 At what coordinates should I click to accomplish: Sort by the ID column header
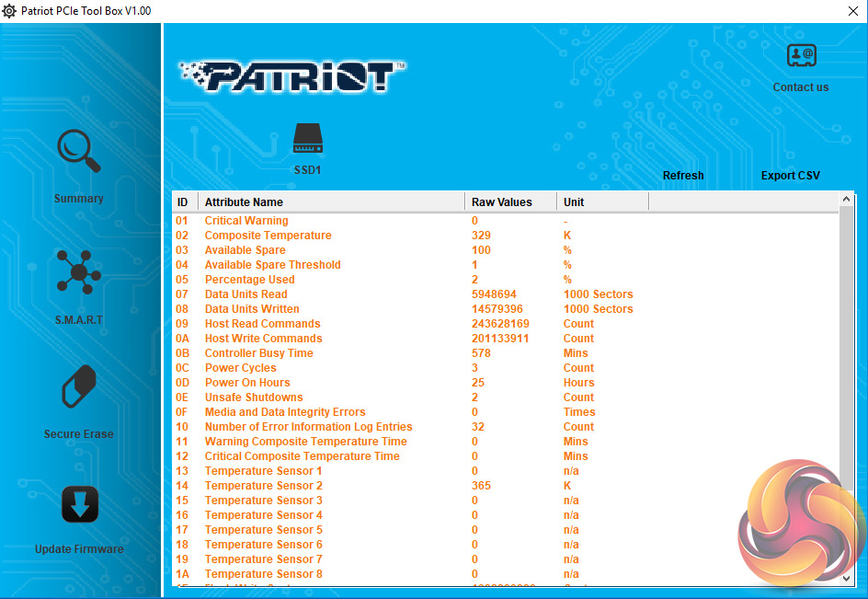[x=186, y=202]
